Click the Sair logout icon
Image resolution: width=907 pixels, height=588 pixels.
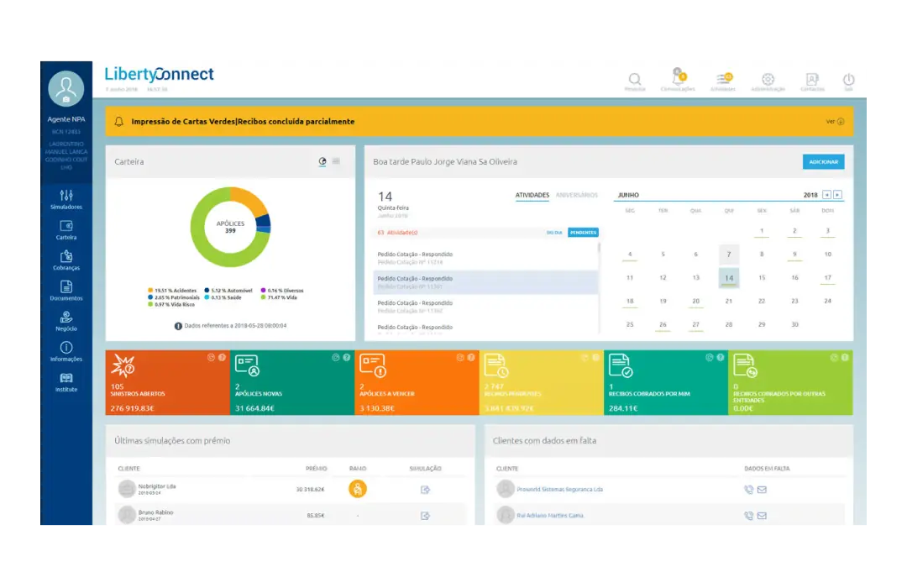pos(848,78)
